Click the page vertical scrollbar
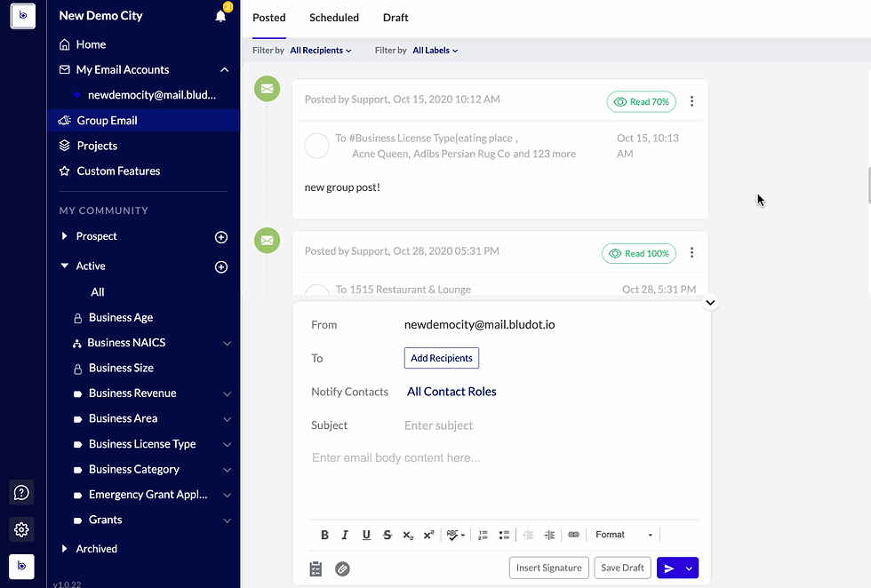 (x=869, y=186)
